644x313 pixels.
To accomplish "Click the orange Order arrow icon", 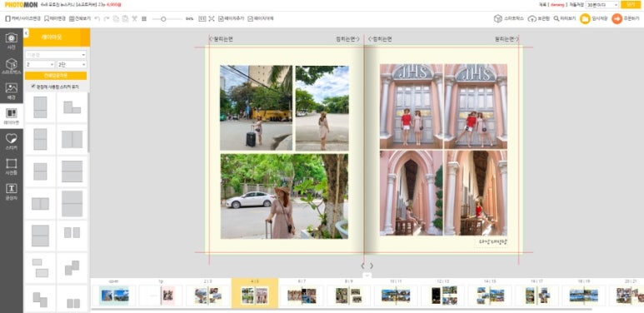I will [x=617, y=18].
